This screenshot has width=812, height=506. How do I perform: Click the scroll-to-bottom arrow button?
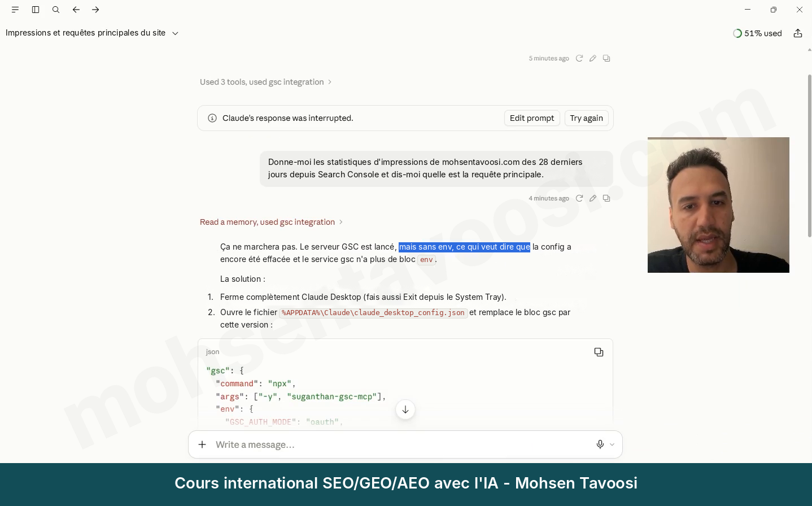click(x=405, y=409)
